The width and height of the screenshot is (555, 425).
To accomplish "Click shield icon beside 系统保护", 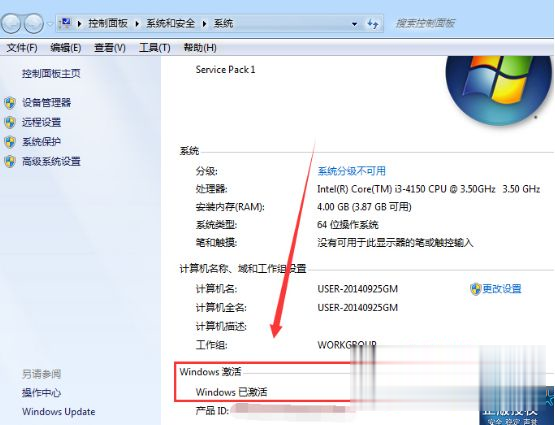I will [10, 142].
